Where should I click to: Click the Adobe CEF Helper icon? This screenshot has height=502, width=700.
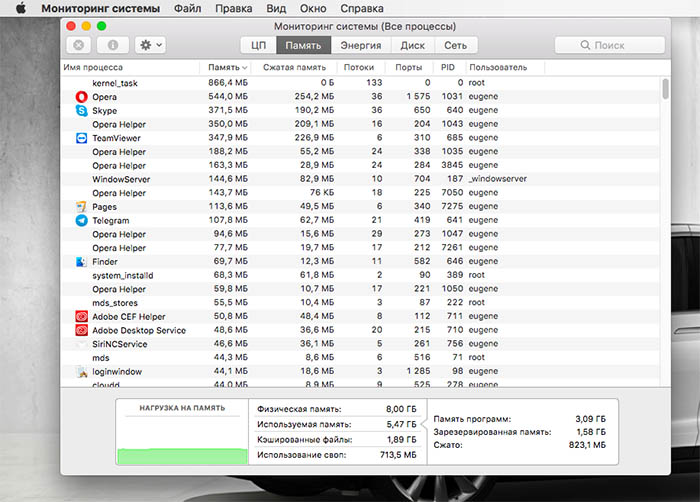[81, 317]
